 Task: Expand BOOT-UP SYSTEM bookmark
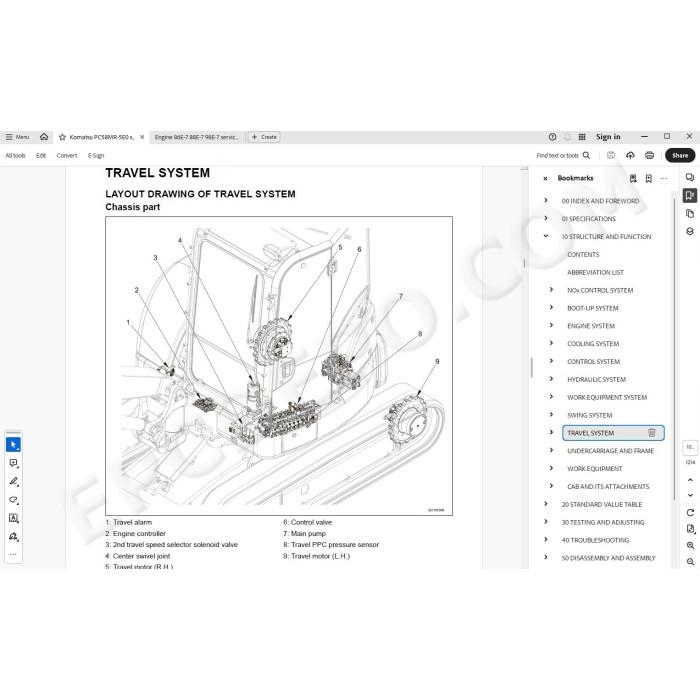pyautogui.click(x=551, y=308)
